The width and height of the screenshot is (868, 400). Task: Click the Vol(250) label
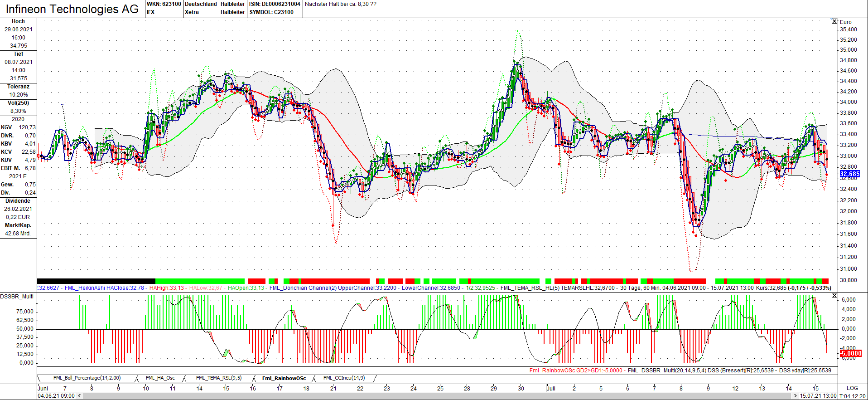point(18,103)
